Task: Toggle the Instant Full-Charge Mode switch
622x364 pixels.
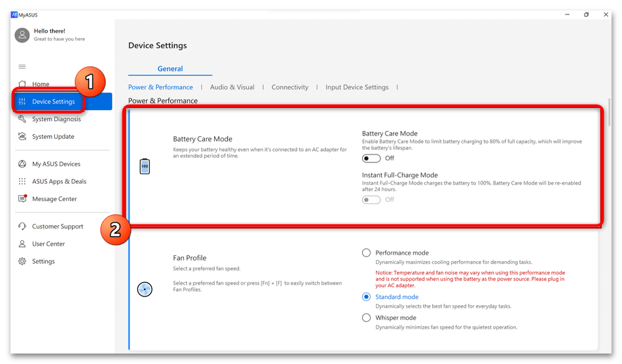Action: 371,200
